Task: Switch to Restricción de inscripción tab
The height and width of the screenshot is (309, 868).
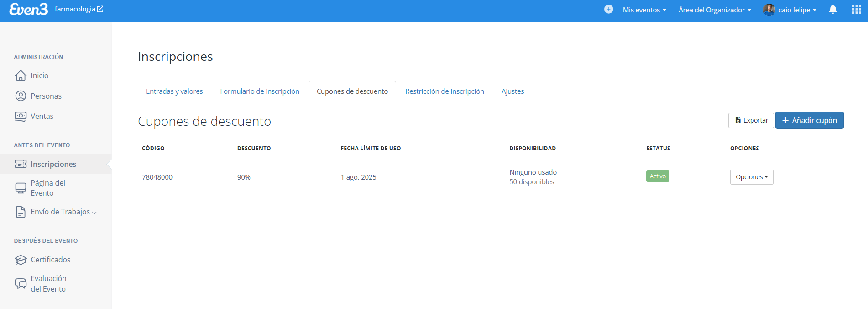Action: tap(444, 91)
